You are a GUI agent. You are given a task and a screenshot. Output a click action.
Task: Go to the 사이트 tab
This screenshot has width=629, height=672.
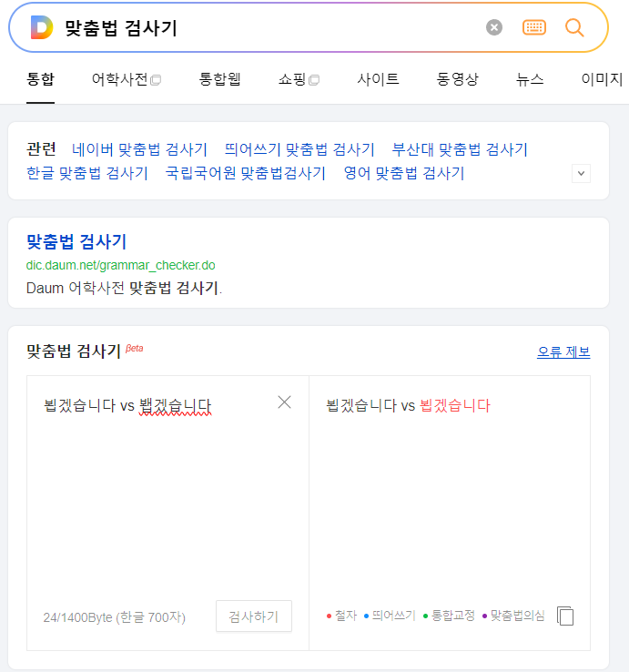pyautogui.click(x=378, y=79)
